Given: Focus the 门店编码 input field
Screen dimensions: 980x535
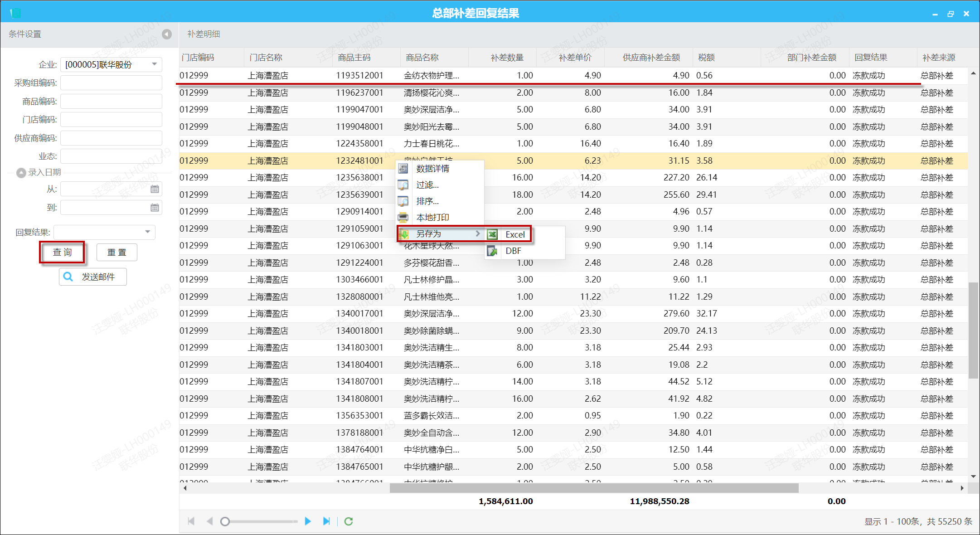Looking at the screenshot, I should (x=111, y=120).
